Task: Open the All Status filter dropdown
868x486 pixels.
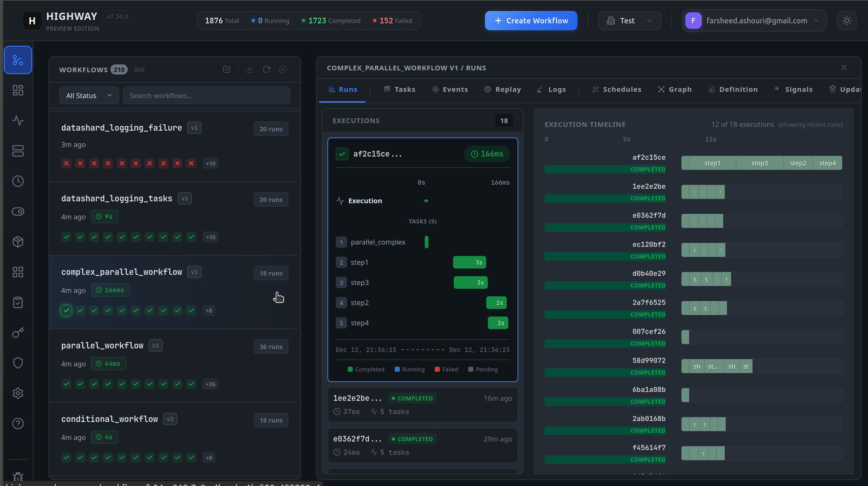Action: point(89,95)
